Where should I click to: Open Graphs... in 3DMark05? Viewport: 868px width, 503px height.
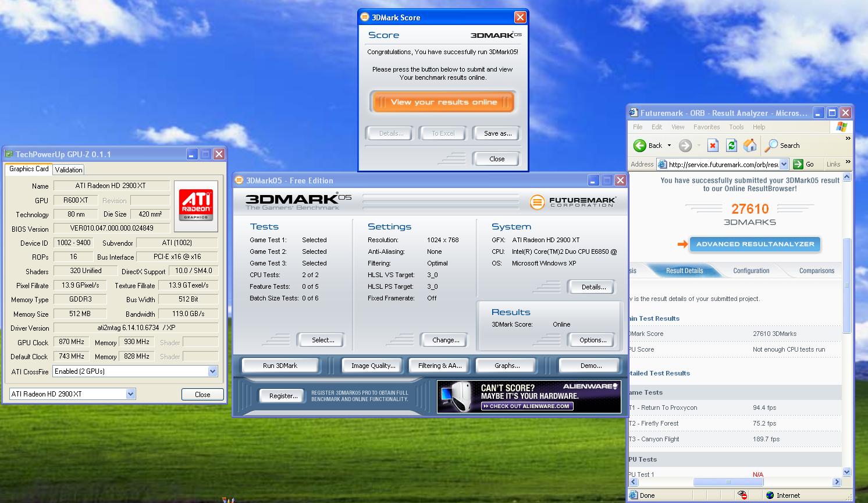[x=507, y=366]
